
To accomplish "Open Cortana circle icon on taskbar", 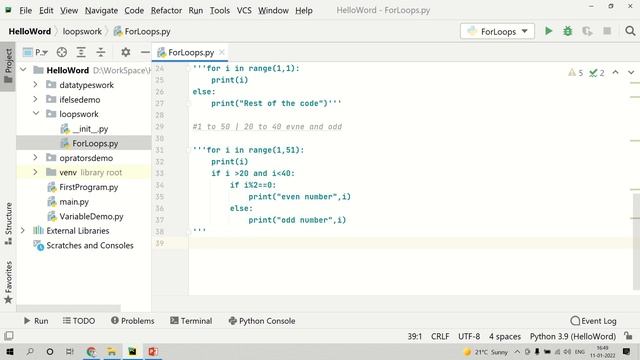I will 50,351.
